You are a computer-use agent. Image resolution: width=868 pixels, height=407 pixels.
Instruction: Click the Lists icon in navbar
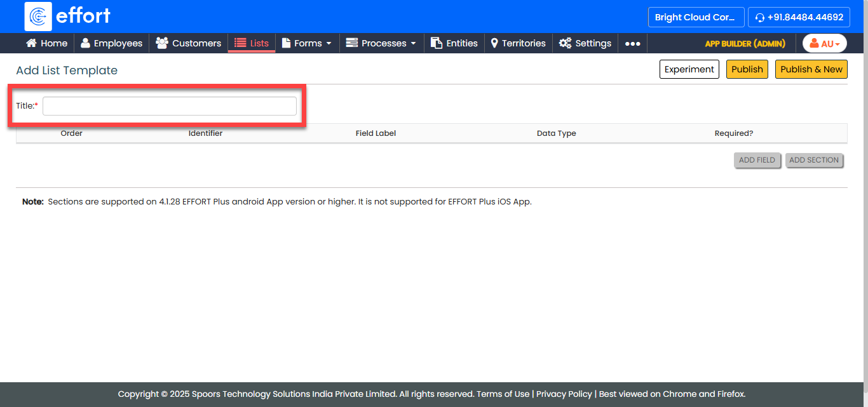[240, 43]
